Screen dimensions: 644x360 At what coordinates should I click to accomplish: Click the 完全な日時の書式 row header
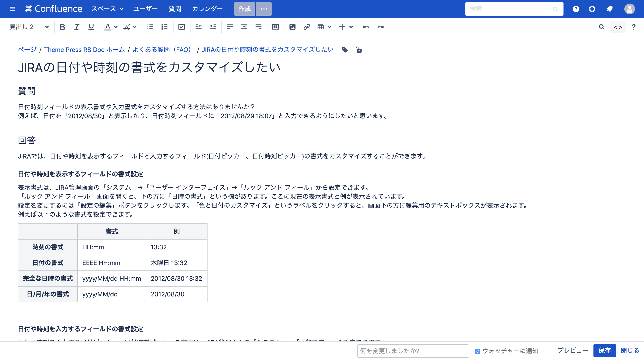(48, 278)
